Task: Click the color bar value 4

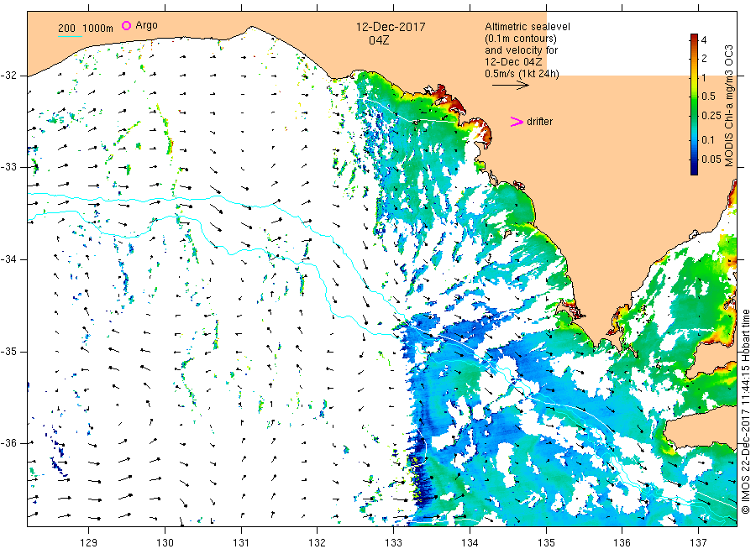Action: (704, 40)
